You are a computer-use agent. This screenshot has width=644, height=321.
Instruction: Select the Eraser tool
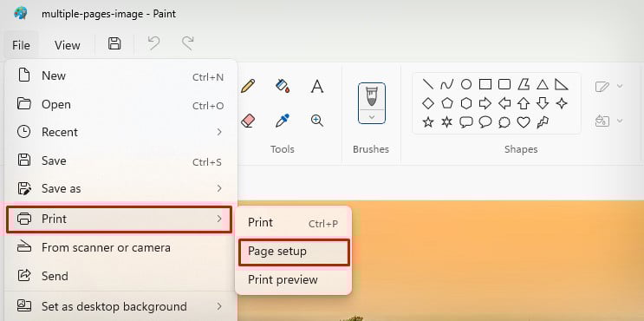(x=248, y=121)
